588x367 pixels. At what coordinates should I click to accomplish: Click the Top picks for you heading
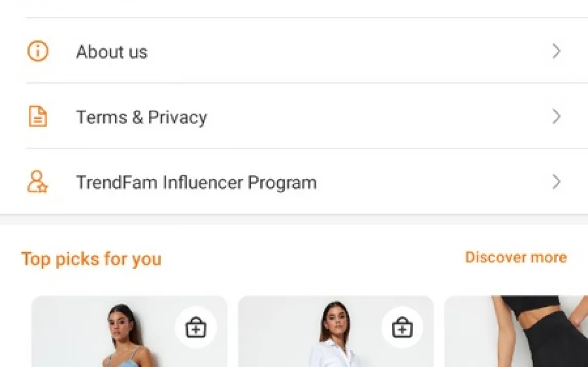click(91, 259)
